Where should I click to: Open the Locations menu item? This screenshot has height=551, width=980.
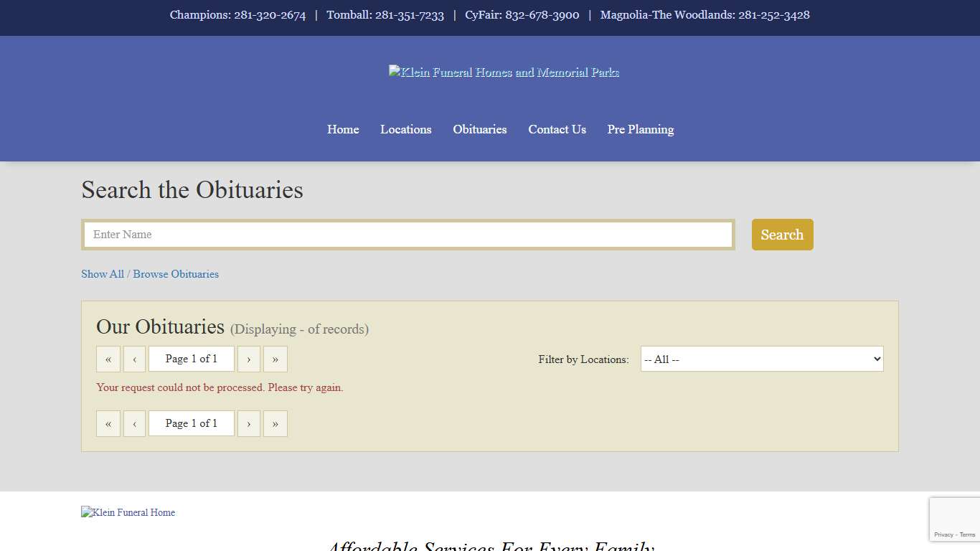[405, 130]
